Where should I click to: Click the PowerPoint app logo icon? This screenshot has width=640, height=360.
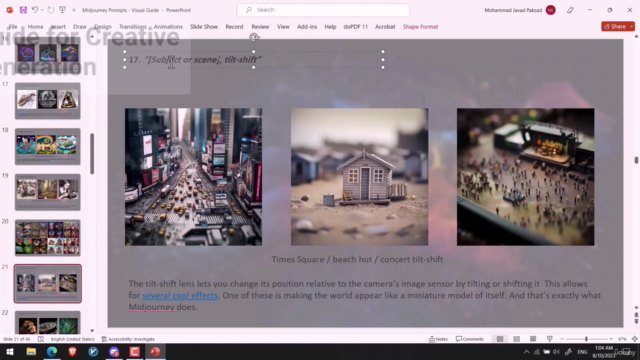9,10
